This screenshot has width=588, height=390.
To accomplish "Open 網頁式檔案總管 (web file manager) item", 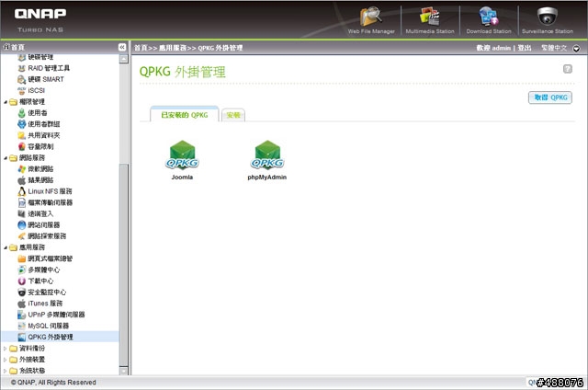I will coord(50,258).
